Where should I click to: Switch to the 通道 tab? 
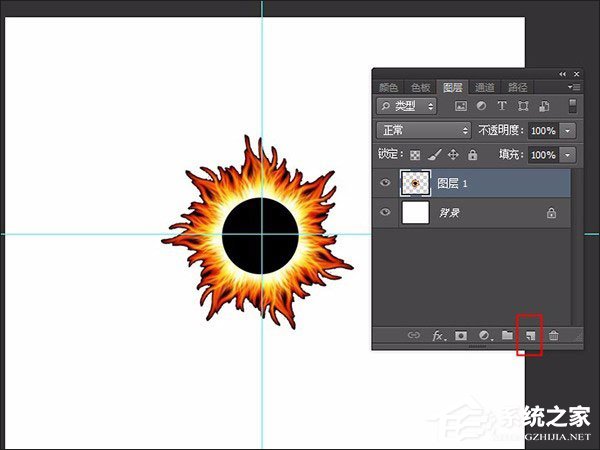point(484,87)
